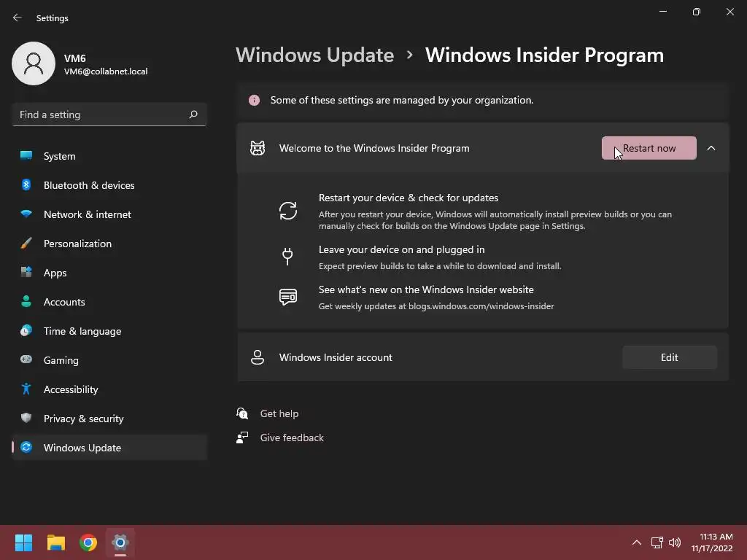
Task: Click the back arrow in Settings title bar
Action: click(x=18, y=17)
